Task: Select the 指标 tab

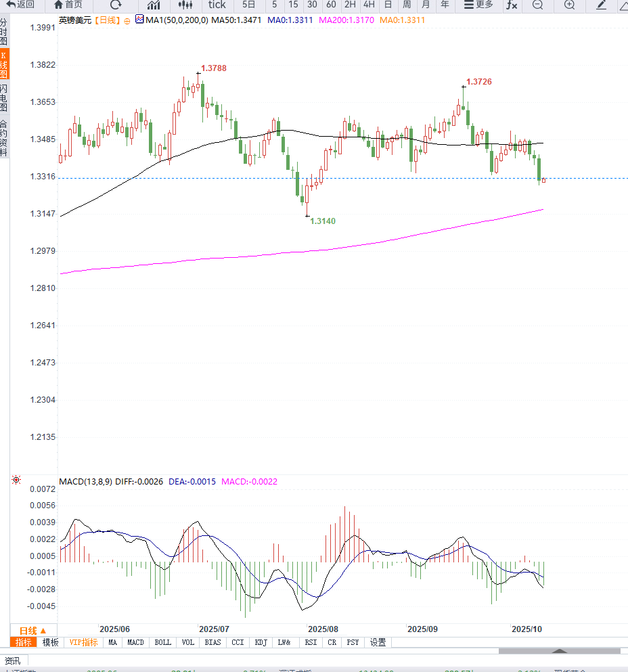Action: 24,642
